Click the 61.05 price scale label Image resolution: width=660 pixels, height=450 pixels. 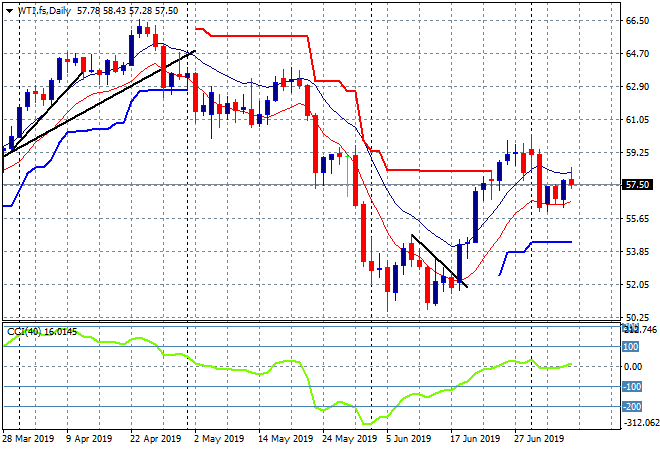coord(637,120)
